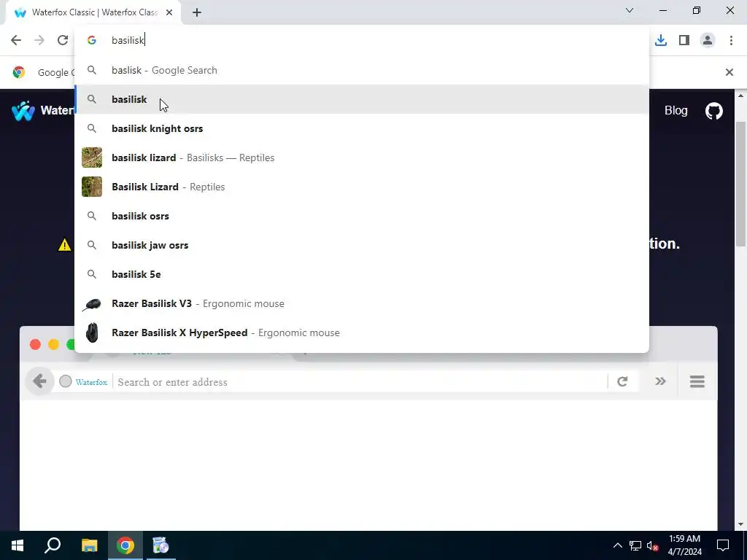This screenshot has height=560, width=747.
Task: Open the Chrome profile avatar
Action: click(x=708, y=40)
